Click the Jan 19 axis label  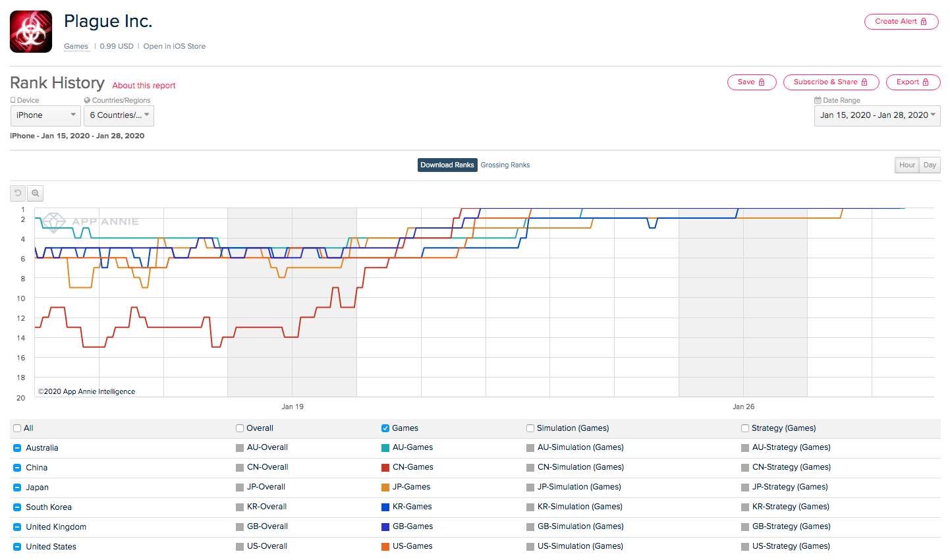pos(293,406)
